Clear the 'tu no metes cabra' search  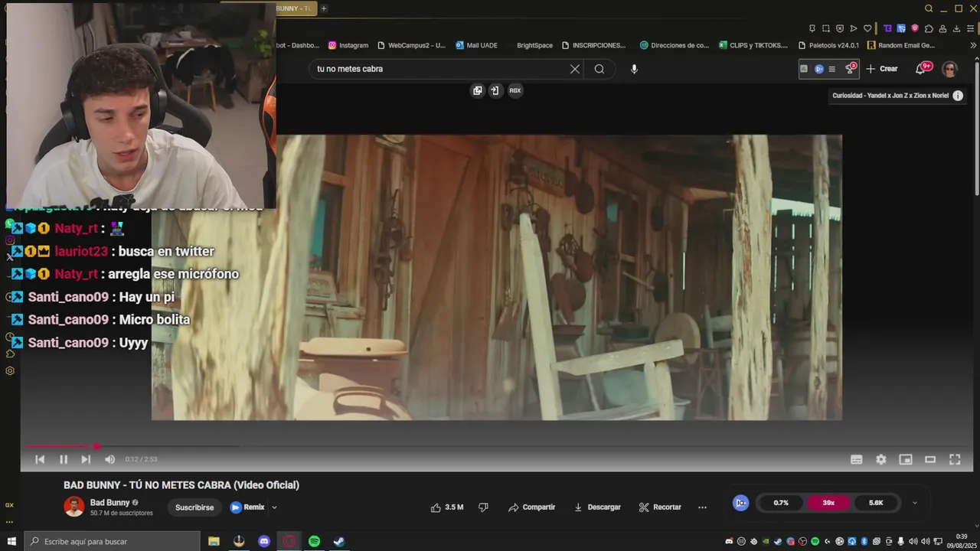[575, 69]
